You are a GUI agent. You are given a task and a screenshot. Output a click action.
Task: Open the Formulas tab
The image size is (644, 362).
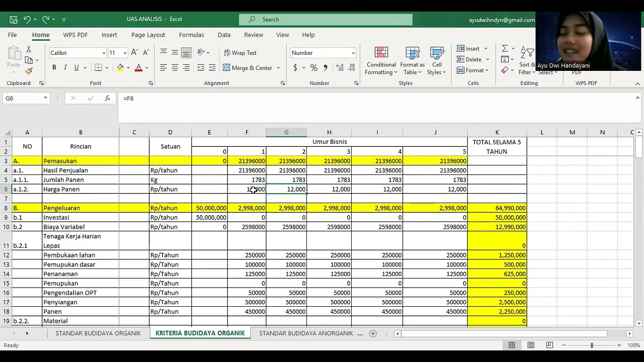[x=191, y=35]
